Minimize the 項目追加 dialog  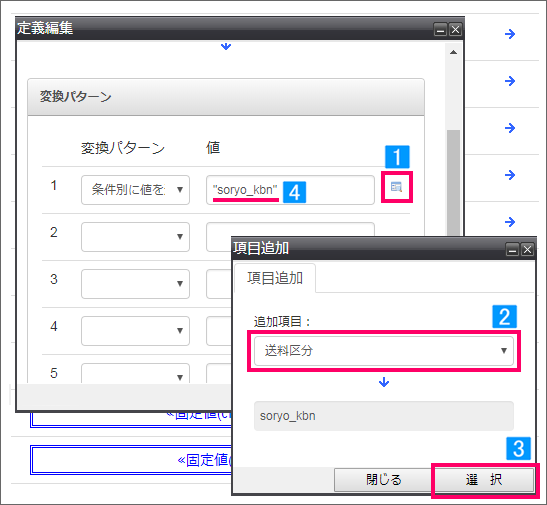click(x=512, y=250)
